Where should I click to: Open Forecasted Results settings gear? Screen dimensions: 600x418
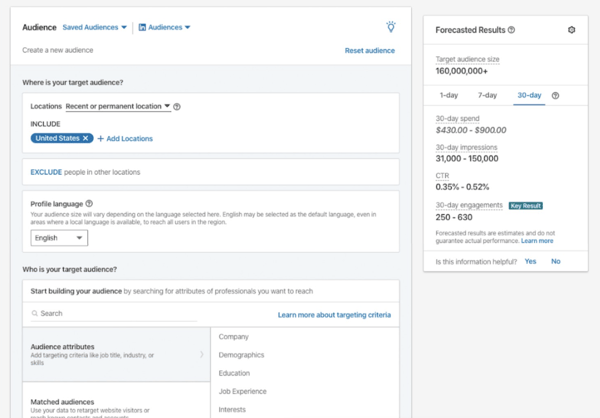click(572, 30)
